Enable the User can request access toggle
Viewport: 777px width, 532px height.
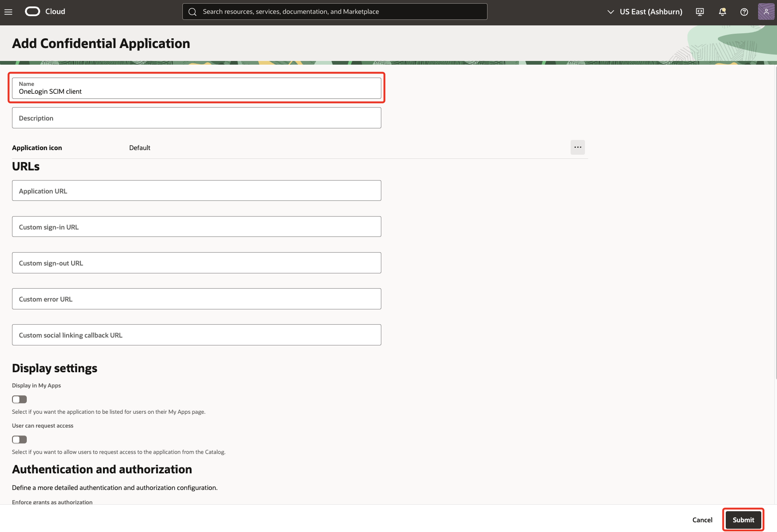coord(19,439)
